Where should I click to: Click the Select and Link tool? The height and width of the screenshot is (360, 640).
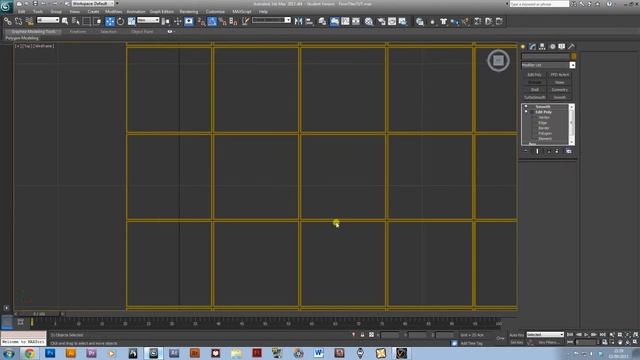point(7,21)
